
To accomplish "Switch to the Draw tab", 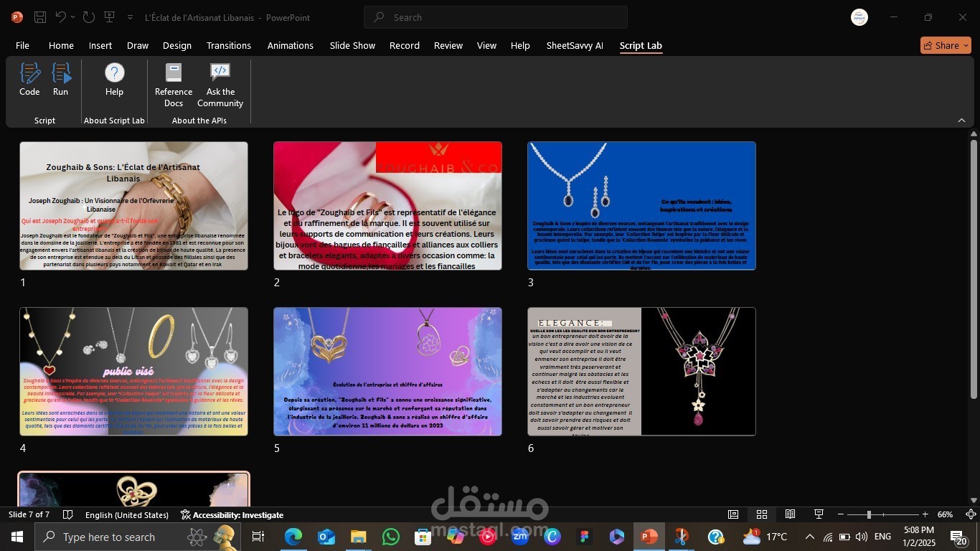I will pyautogui.click(x=138, y=45).
